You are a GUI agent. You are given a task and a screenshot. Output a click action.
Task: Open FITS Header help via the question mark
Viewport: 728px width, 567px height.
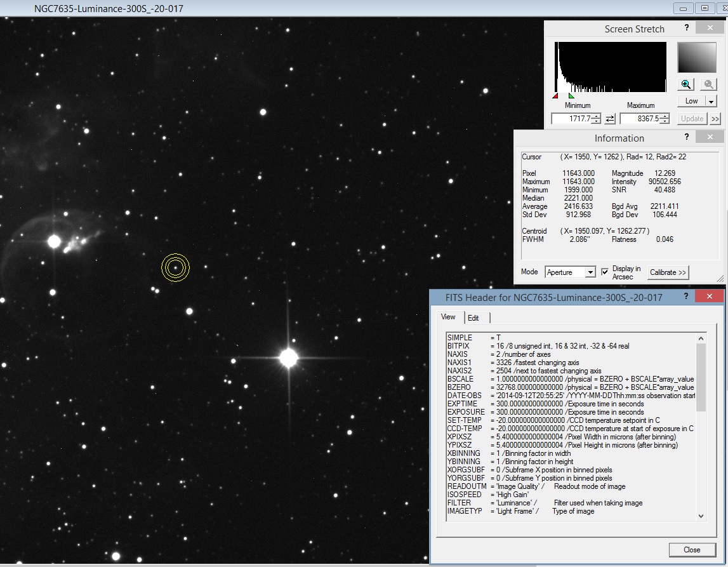coord(685,296)
